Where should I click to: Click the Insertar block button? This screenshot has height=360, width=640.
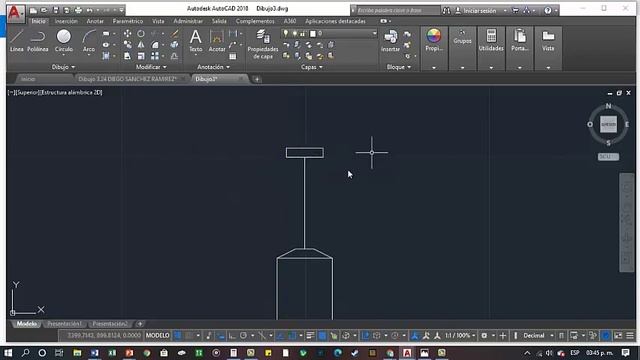pos(390,41)
